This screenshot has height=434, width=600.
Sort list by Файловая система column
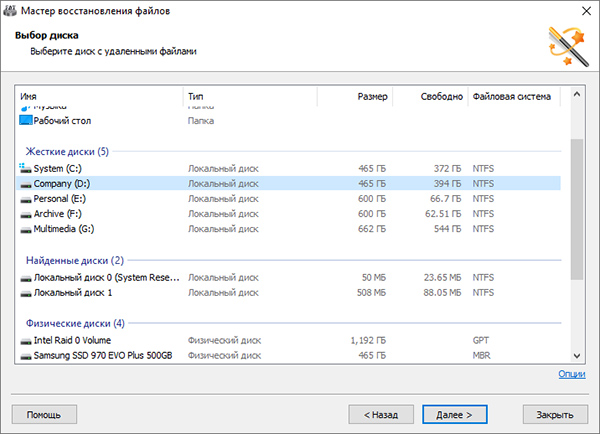514,96
